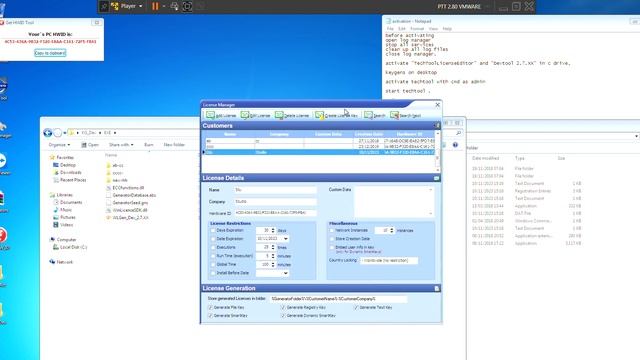Open Downloads in Explorer navigation pane

67,172
